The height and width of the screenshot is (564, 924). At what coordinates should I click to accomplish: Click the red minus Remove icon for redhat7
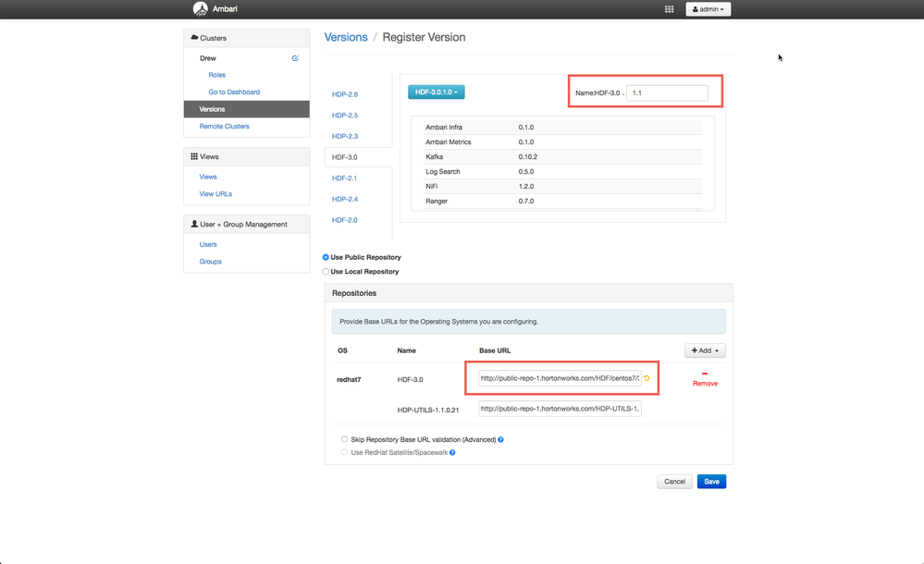tap(704, 374)
